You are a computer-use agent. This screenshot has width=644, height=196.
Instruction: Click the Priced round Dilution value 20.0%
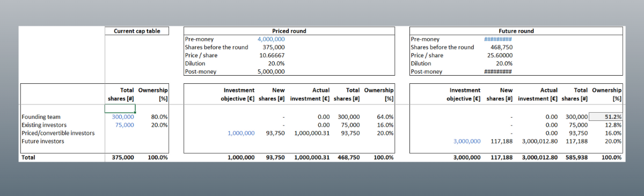(276, 63)
